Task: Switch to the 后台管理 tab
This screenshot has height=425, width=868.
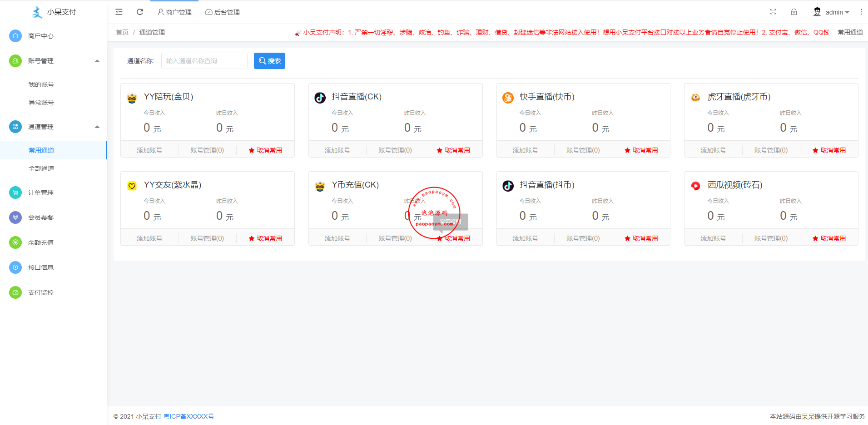Action: (x=223, y=12)
